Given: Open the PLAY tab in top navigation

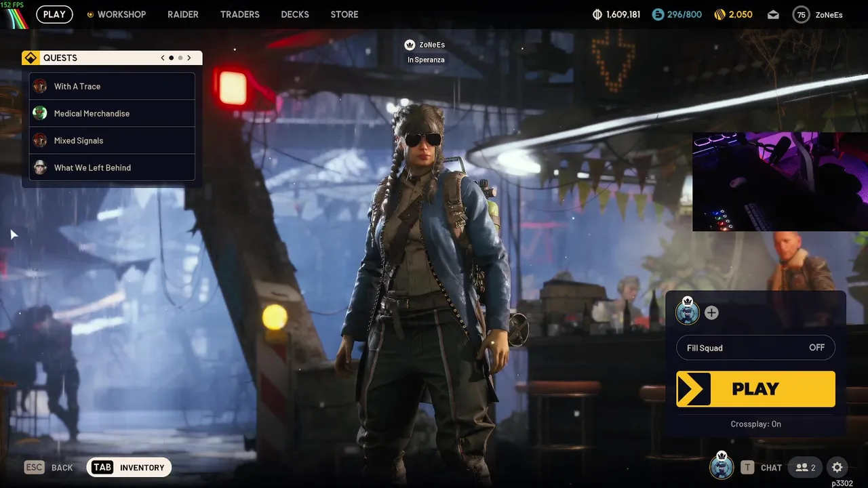Looking at the screenshot, I should [x=54, y=14].
